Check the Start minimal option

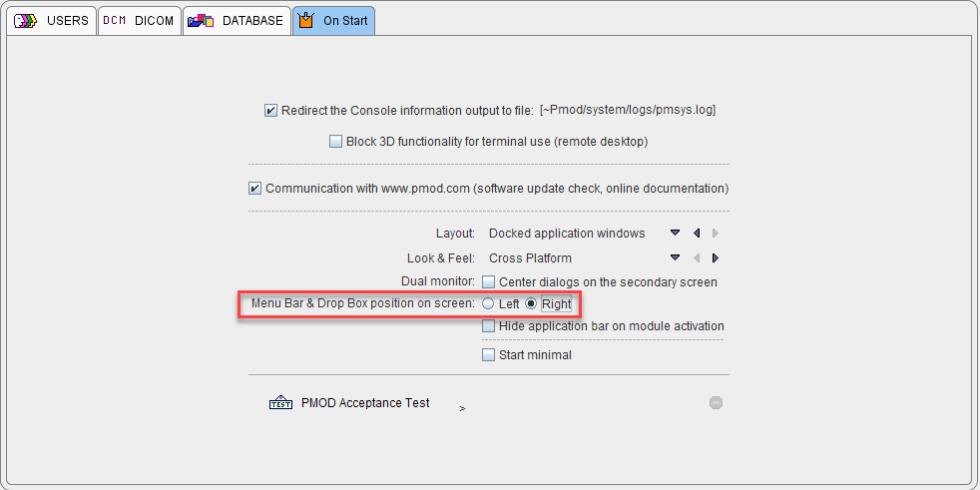pyautogui.click(x=488, y=355)
